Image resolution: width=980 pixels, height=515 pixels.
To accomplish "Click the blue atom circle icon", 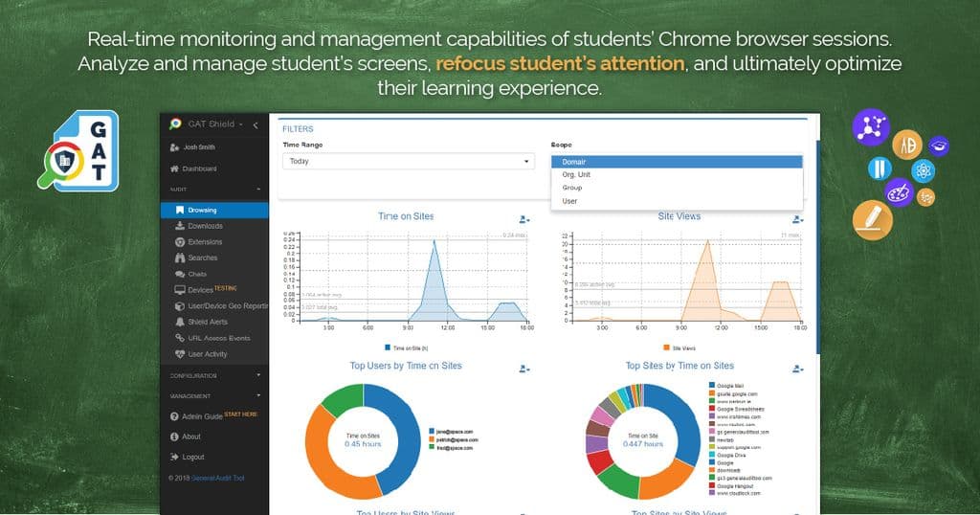I will pyautogui.click(x=924, y=170).
